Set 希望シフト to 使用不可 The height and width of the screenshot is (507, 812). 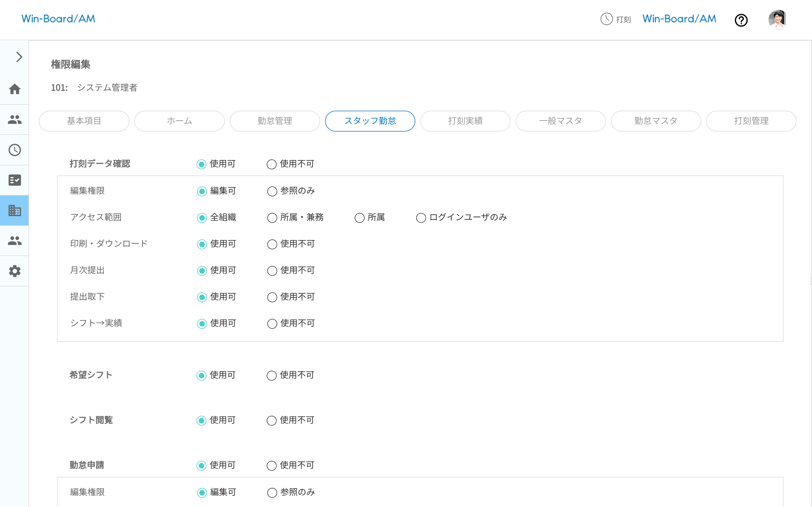tap(272, 375)
